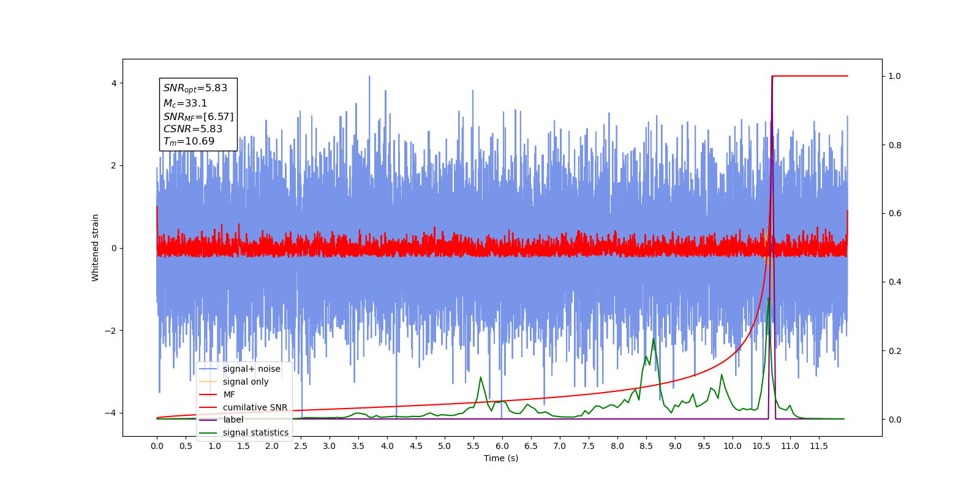Click x-axis tick label 11.5
The height and width of the screenshot is (490, 980).
[x=819, y=446]
